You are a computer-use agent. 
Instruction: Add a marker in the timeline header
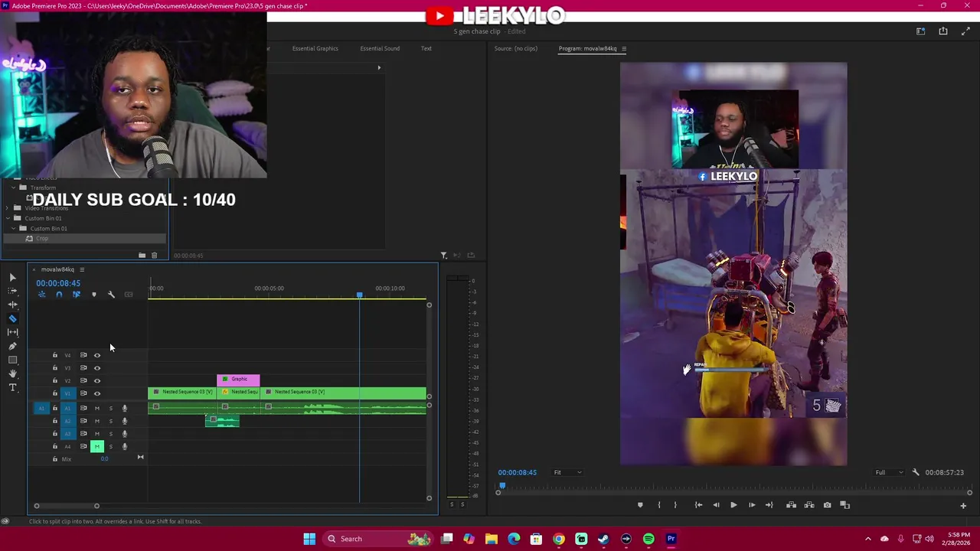(94, 295)
